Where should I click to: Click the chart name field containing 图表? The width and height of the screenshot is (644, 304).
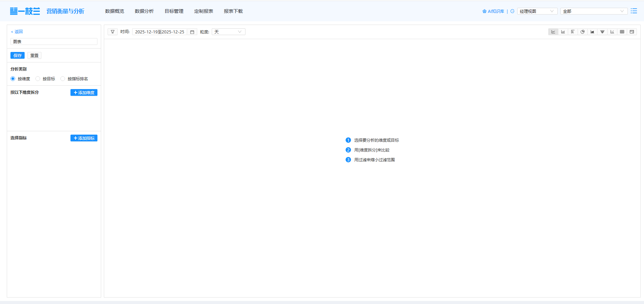[x=54, y=42]
